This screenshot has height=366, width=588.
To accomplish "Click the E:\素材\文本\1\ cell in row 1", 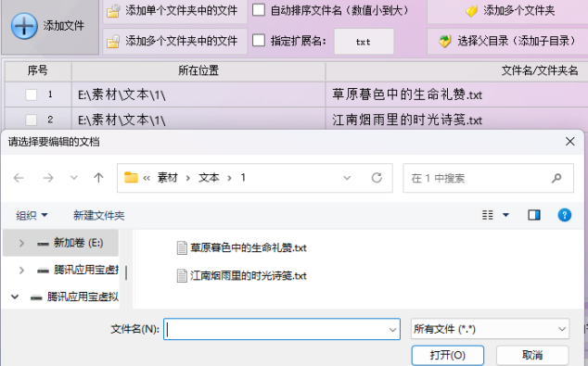I will (198, 95).
